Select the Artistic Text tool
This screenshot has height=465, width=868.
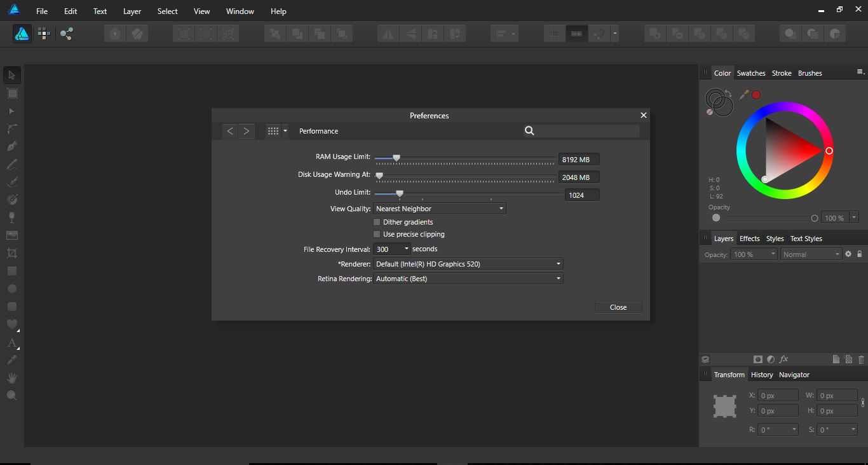(11, 344)
